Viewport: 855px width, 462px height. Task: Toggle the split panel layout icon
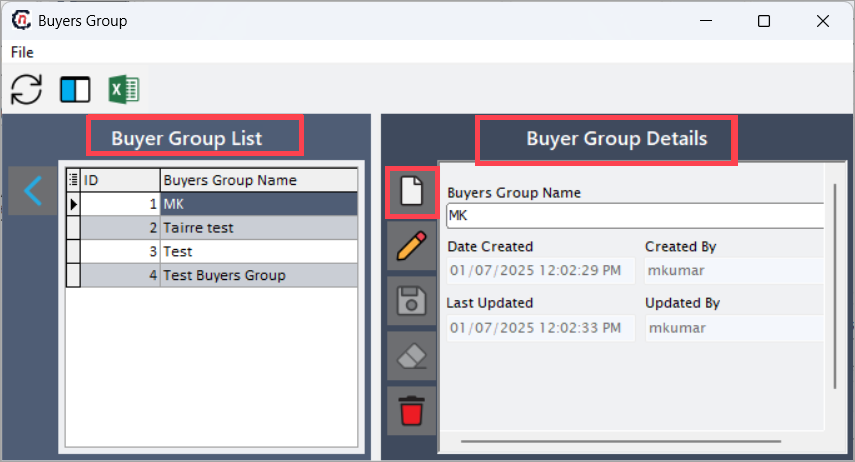click(x=75, y=89)
